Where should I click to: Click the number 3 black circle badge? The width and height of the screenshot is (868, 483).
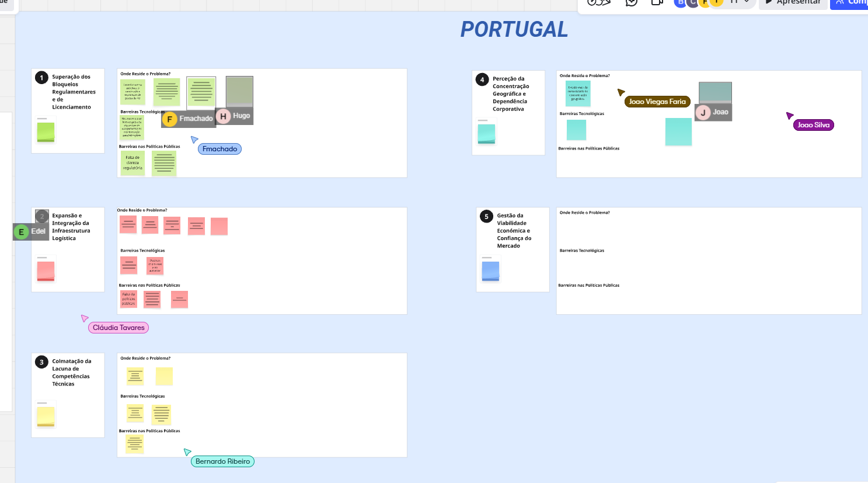tap(41, 362)
